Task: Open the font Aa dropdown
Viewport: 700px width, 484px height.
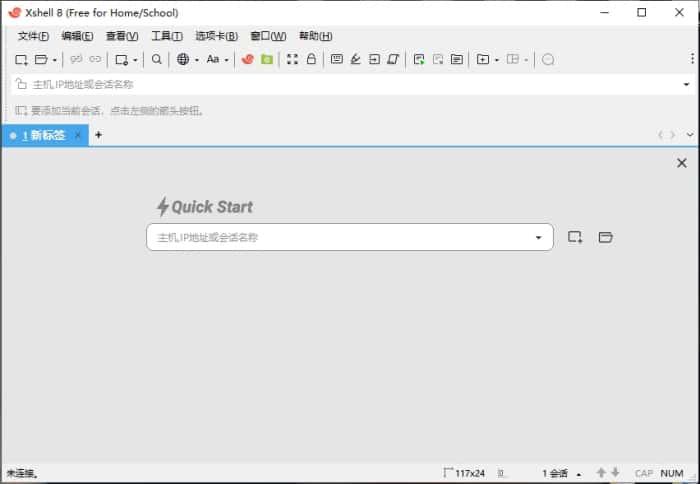Action: point(214,60)
